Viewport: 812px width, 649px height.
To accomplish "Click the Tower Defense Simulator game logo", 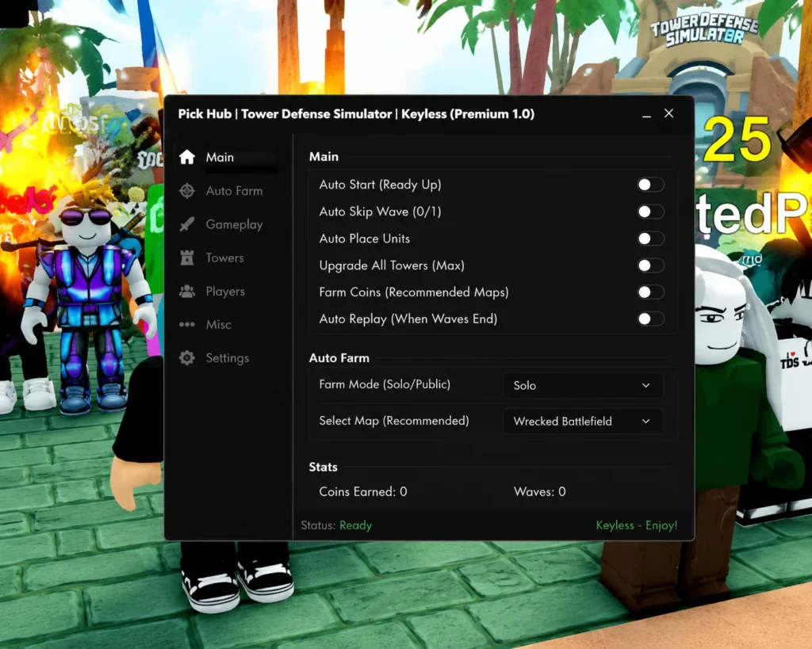I will 705,30.
